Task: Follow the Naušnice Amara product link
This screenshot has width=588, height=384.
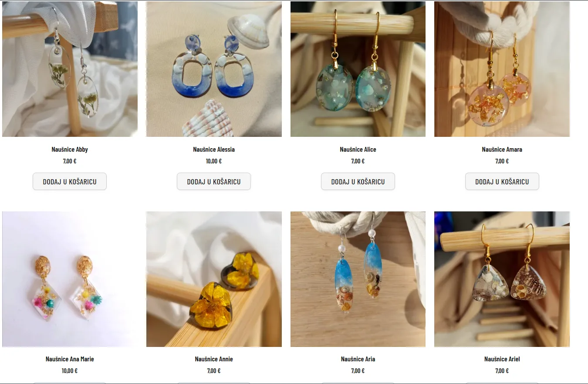Action: pyautogui.click(x=502, y=150)
